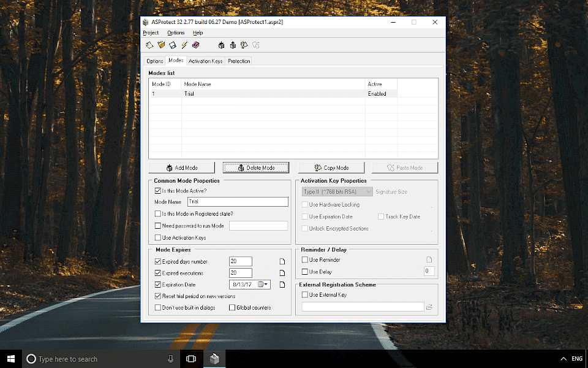Open the Project menu
The height and width of the screenshot is (368, 588).
151,33
